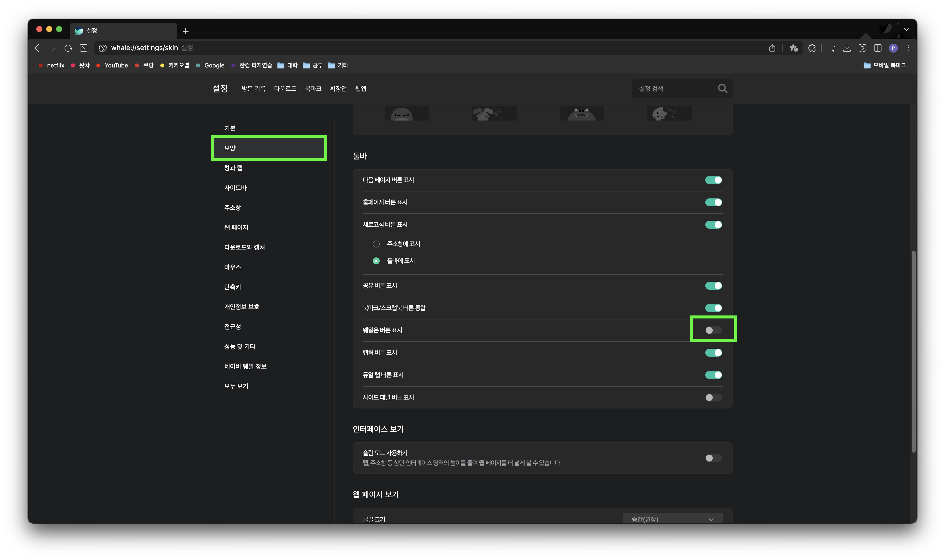Click the screen capture toolbar icon
The width and height of the screenshot is (945, 560).
[862, 48]
